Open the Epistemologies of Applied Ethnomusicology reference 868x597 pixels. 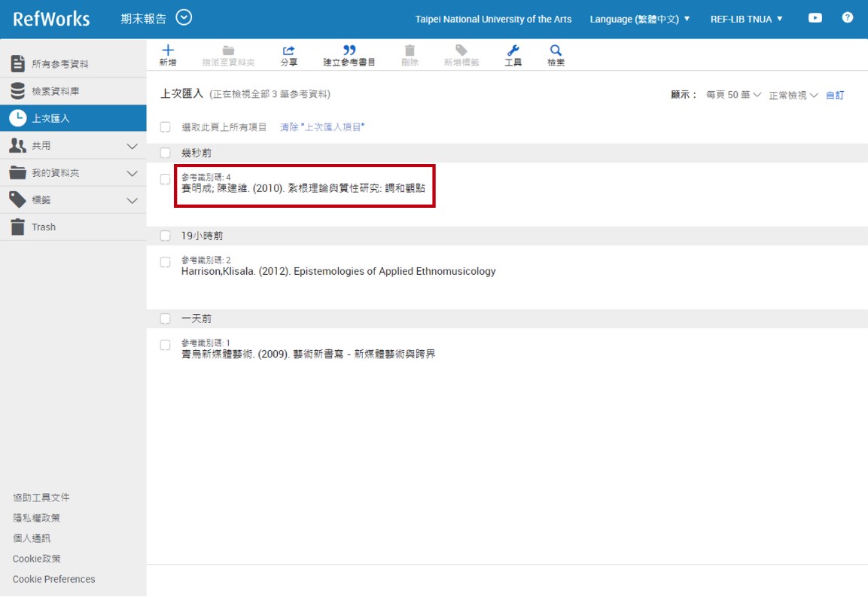point(338,271)
